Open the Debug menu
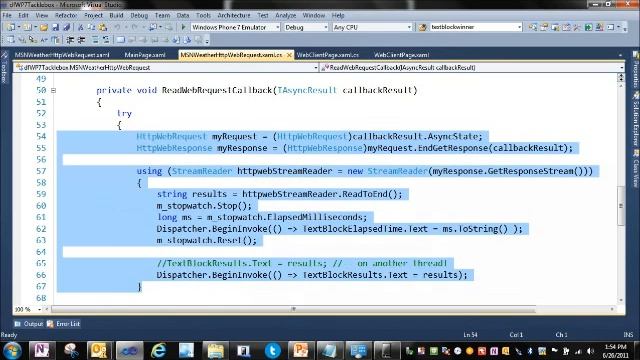 pyautogui.click(x=139, y=16)
